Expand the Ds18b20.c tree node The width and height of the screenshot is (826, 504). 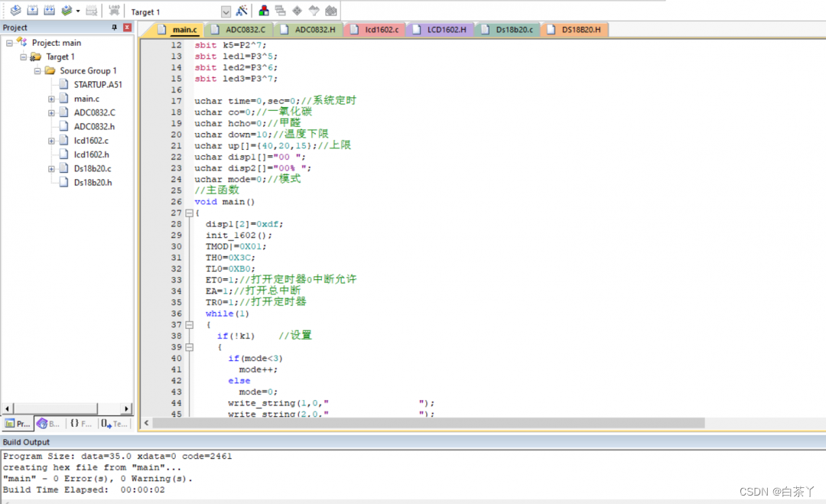pos(51,169)
